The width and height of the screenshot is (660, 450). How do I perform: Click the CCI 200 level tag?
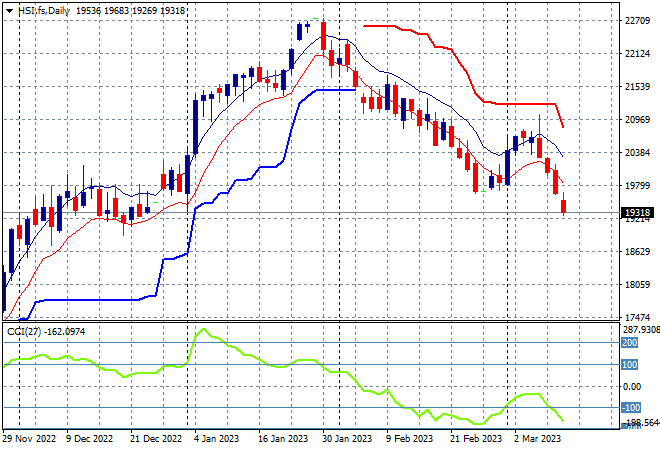point(630,343)
